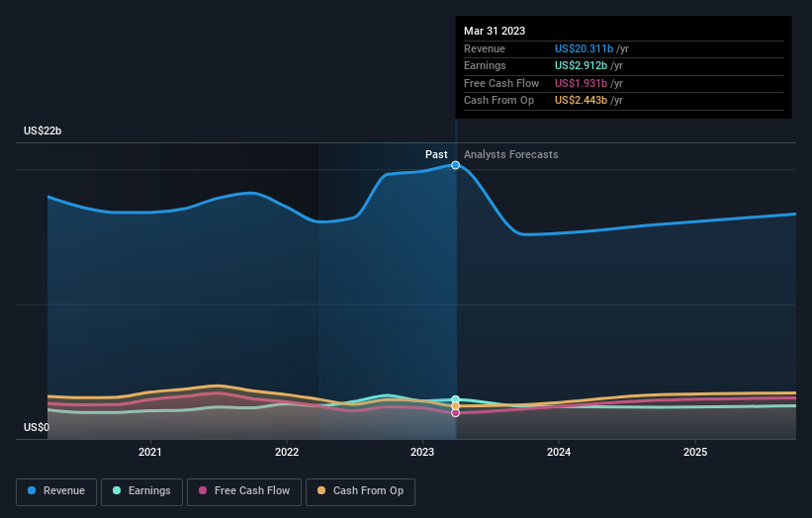The width and height of the screenshot is (812, 518).
Task: Toggle the Earnings legend series
Action: (x=141, y=491)
